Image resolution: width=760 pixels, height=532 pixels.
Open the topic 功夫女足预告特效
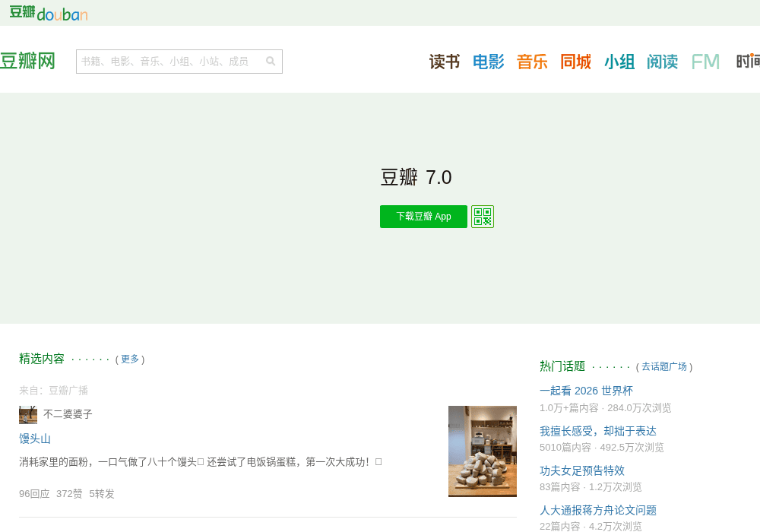pyautogui.click(x=582, y=471)
